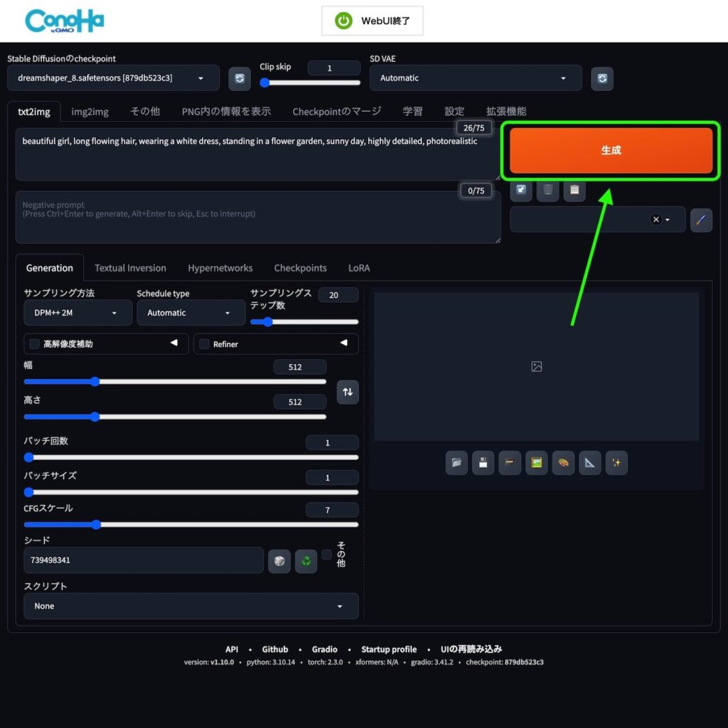Click the sparkles icon below the preview

click(x=616, y=463)
